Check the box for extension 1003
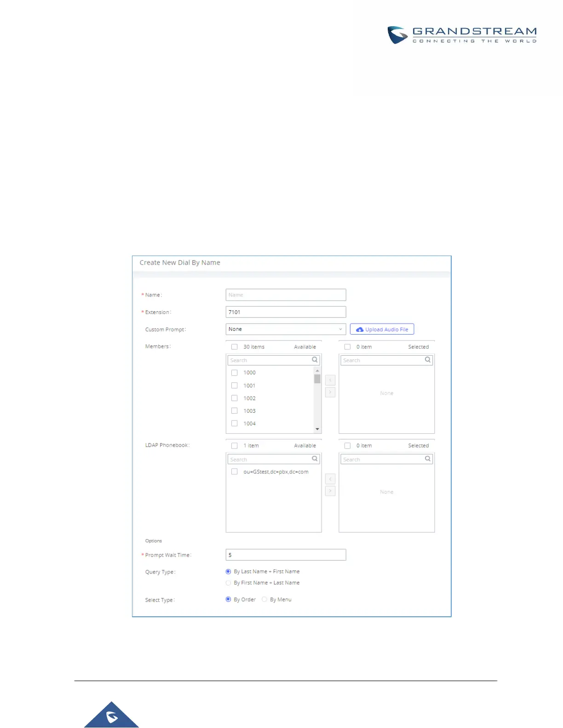 point(234,411)
